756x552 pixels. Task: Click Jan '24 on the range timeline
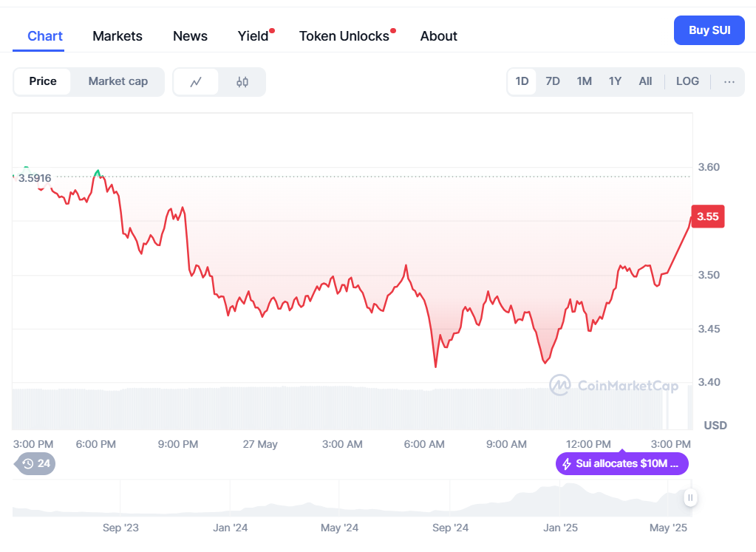(230, 528)
